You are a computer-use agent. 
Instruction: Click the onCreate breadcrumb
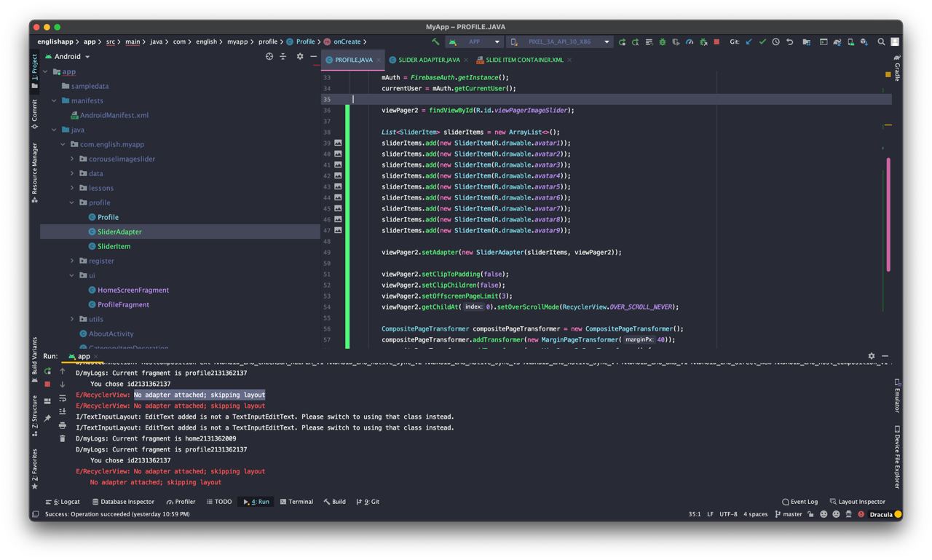[342, 42]
